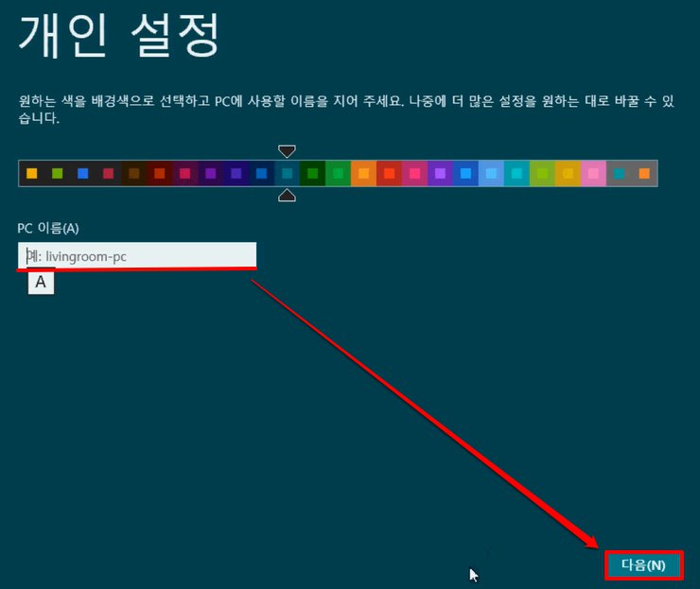Select the currently marked dark teal swatch
Viewport: 700px width, 589px height.
pyautogui.click(x=287, y=173)
